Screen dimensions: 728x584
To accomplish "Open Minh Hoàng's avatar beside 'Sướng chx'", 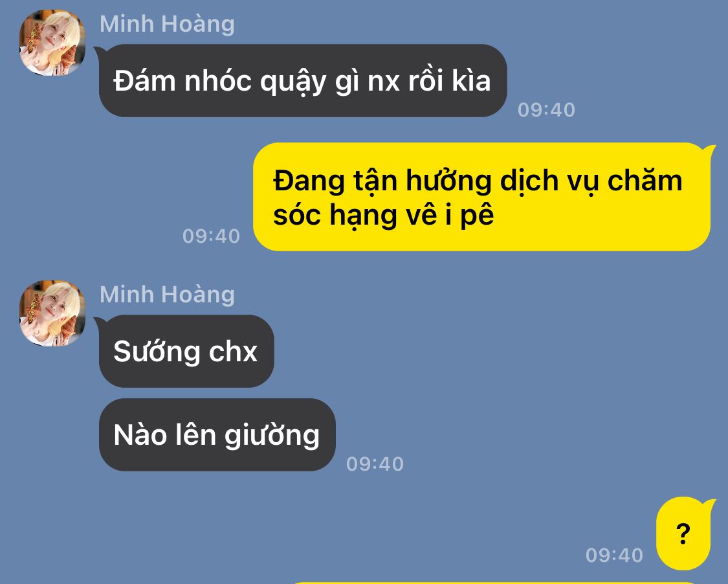I will [52, 313].
